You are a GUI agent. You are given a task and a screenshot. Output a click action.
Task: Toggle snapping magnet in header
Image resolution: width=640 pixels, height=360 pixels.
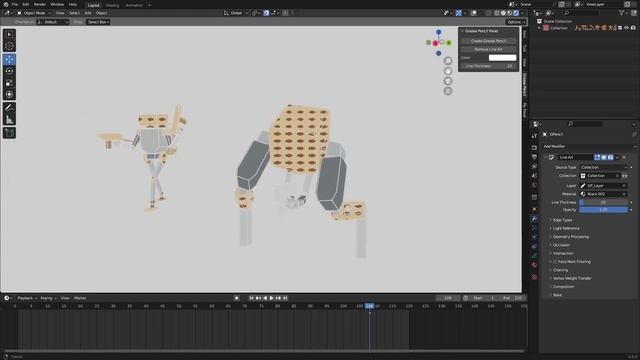266,13
